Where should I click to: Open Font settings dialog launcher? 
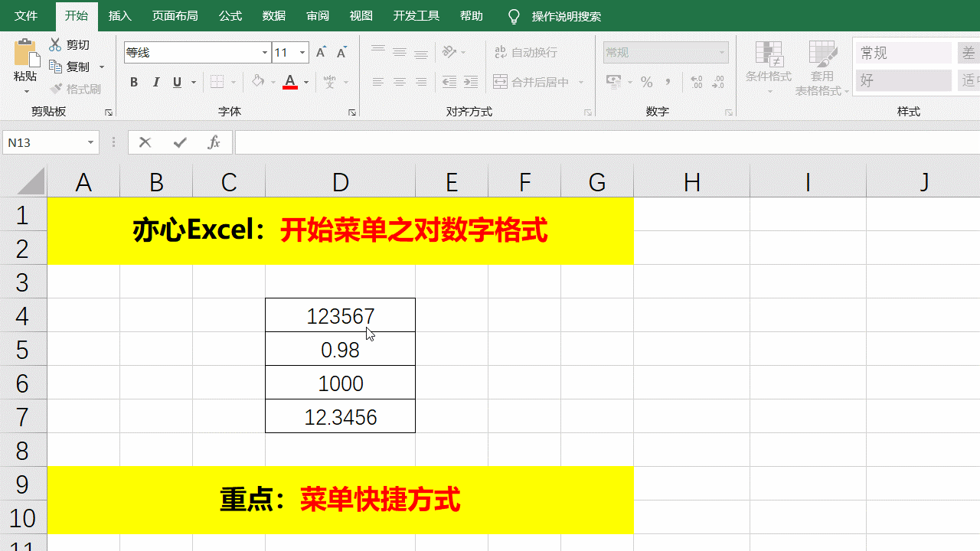coord(352,112)
